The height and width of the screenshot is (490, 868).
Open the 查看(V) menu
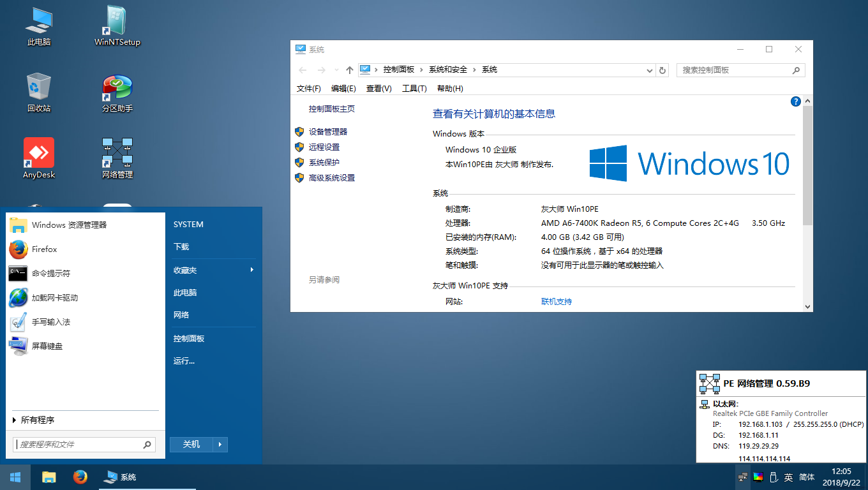(x=379, y=88)
